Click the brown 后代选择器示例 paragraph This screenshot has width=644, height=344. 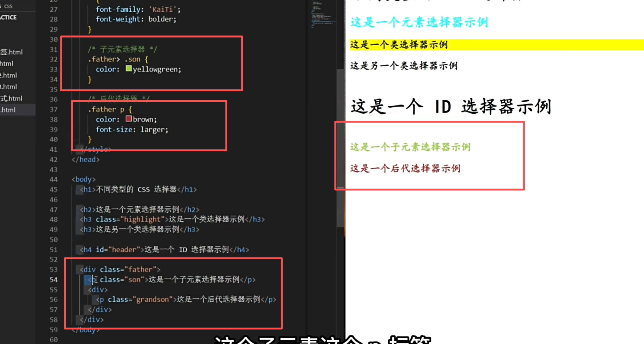(x=405, y=168)
